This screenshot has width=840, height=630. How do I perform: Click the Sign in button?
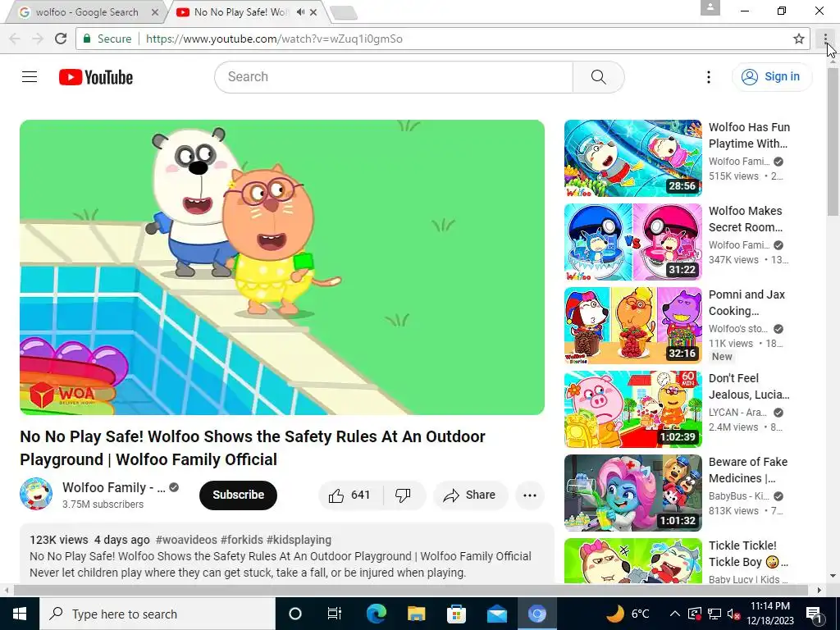coord(771,76)
